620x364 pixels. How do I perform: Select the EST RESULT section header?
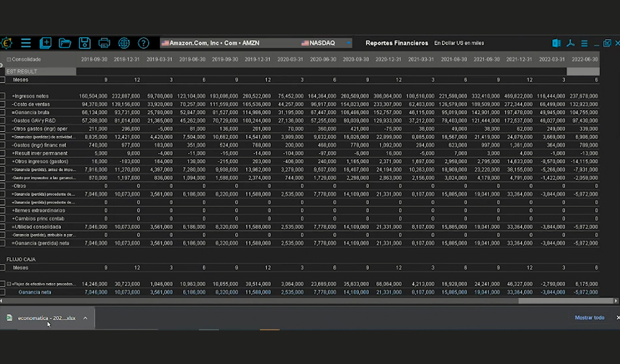(40, 72)
